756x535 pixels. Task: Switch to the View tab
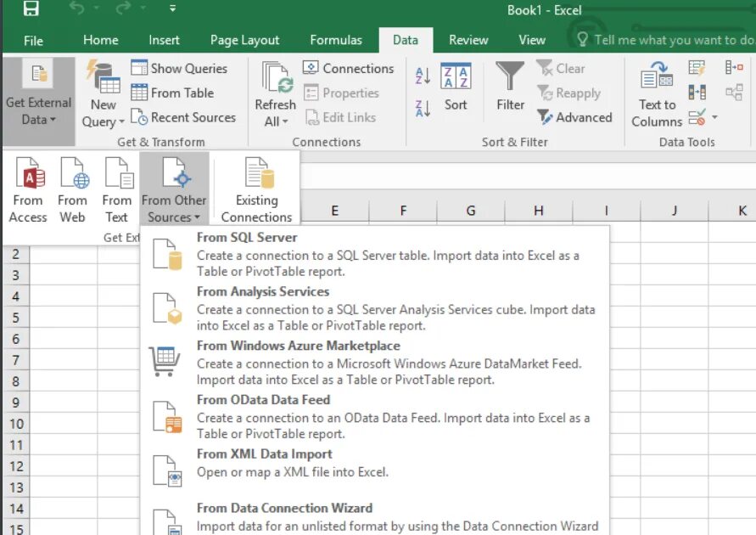point(532,40)
